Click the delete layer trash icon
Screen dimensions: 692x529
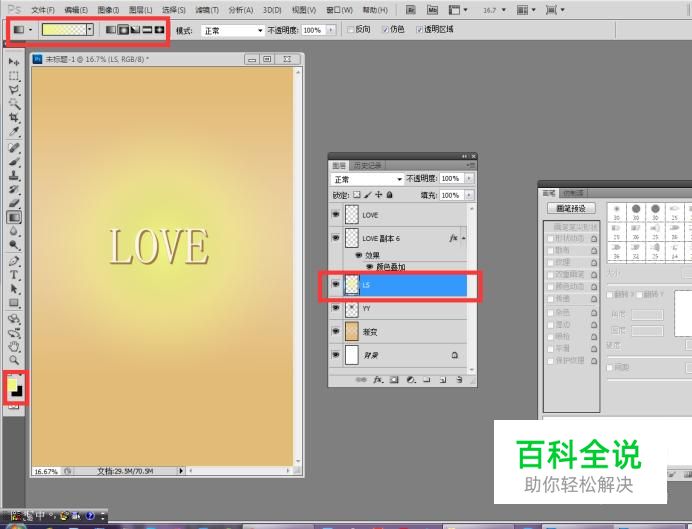pyautogui.click(x=459, y=379)
